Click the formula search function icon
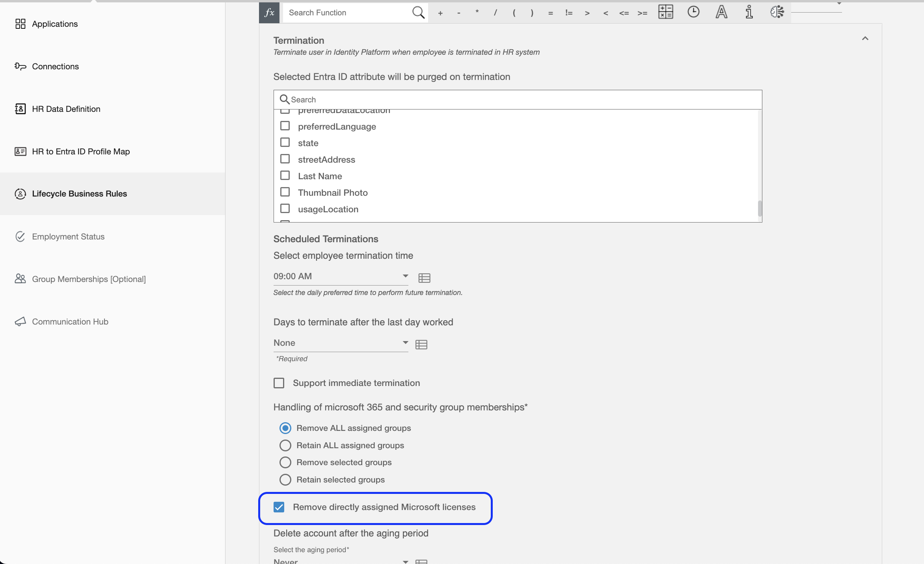 coord(268,12)
